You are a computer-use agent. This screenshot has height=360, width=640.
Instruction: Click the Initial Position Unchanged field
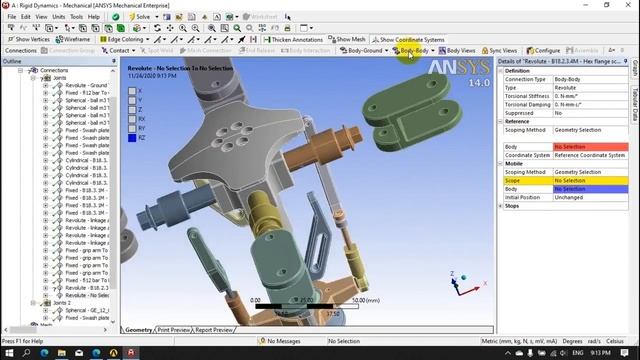(590, 198)
